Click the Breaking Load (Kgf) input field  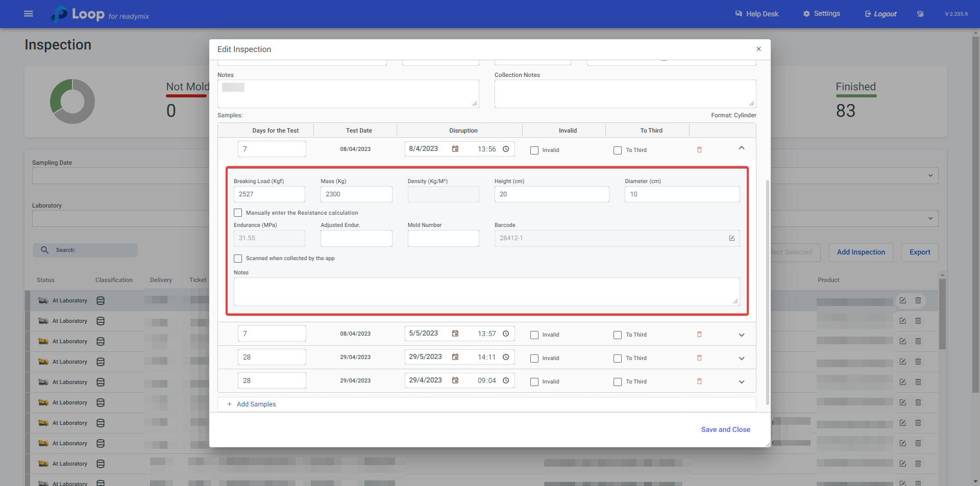click(x=269, y=194)
